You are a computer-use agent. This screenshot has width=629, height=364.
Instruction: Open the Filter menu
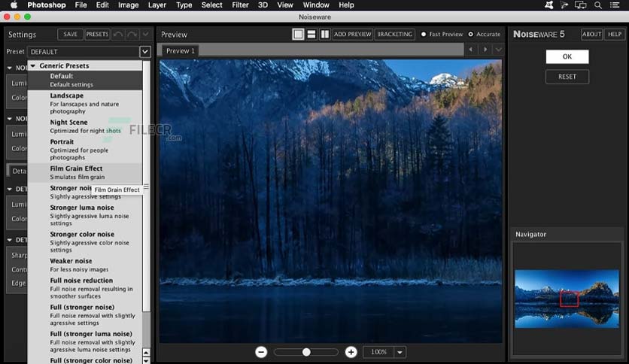(x=240, y=5)
